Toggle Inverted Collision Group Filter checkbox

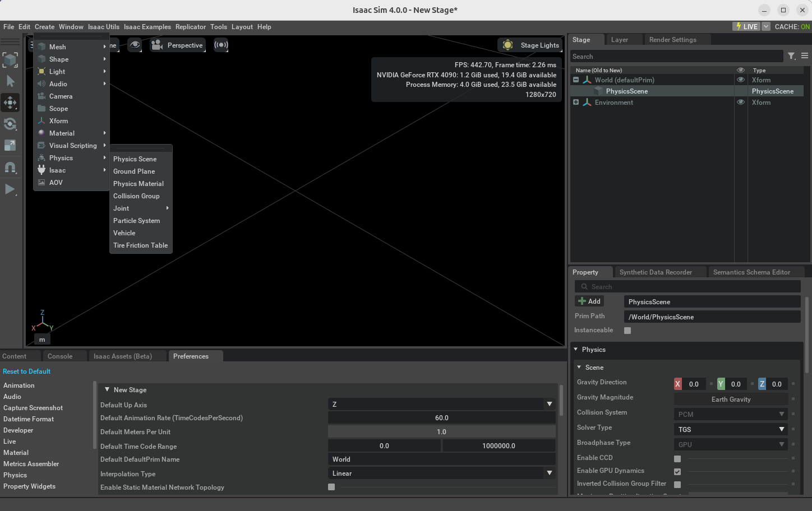tap(677, 485)
